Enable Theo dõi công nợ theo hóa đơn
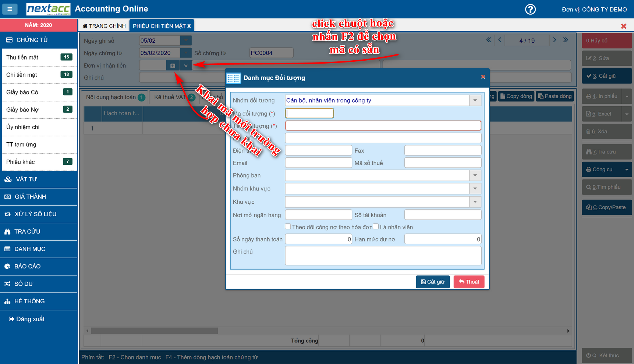This screenshot has width=634, height=364. [x=288, y=226]
